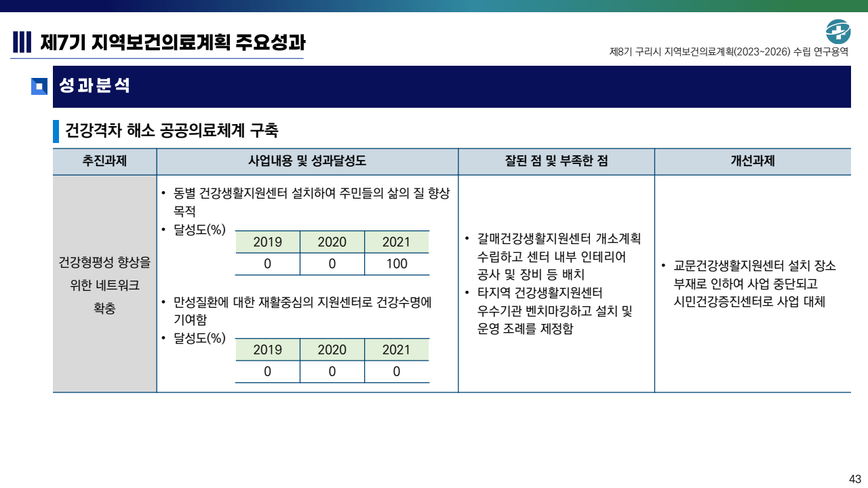Click the three-bar icon before 제7기 title
The image size is (868, 488).
tap(22, 42)
